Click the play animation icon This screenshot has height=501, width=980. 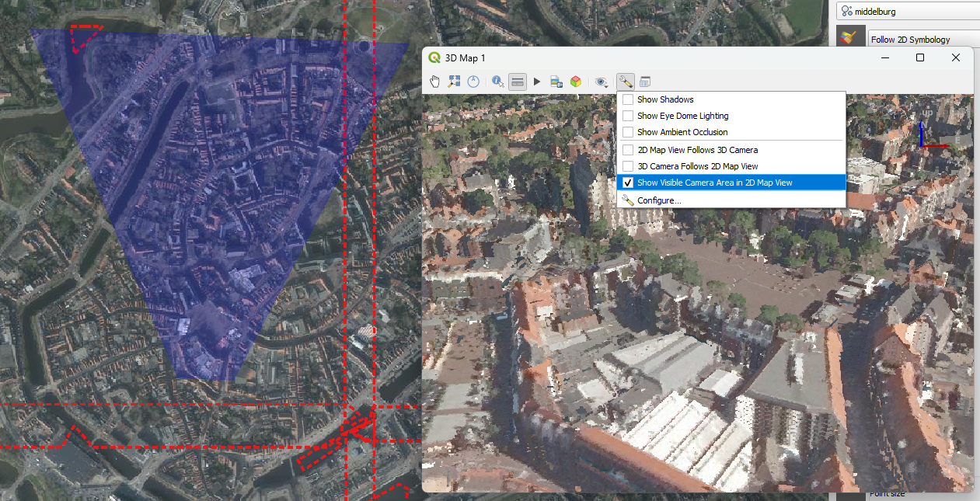tap(536, 81)
